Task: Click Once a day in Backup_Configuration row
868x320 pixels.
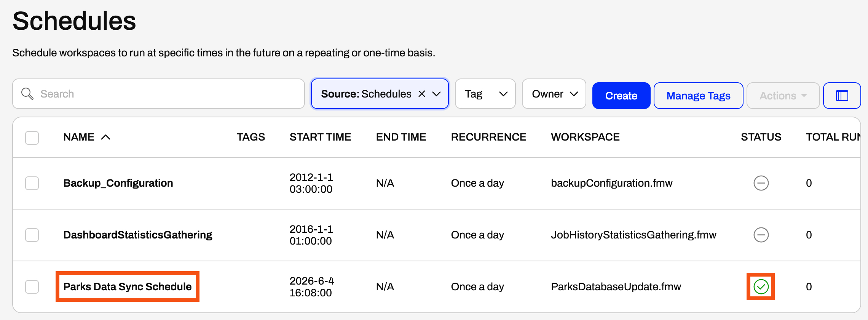Action: click(477, 183)
